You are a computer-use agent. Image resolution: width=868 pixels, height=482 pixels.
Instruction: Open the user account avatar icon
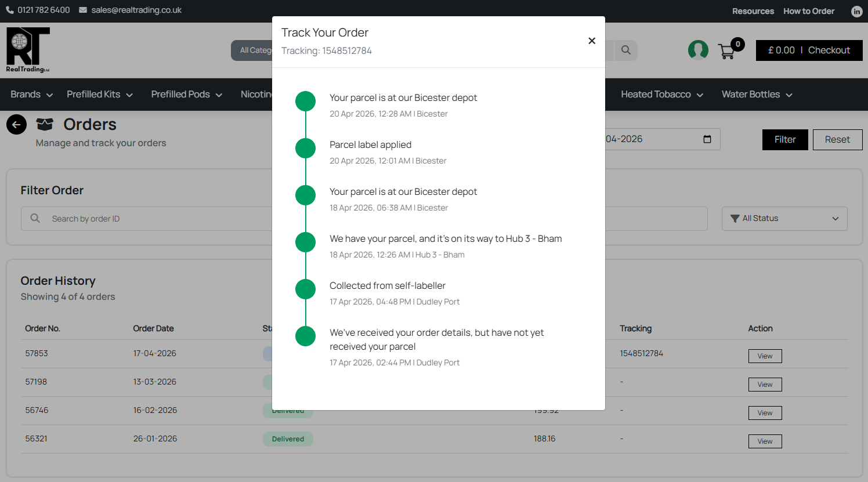coord(698,50)
